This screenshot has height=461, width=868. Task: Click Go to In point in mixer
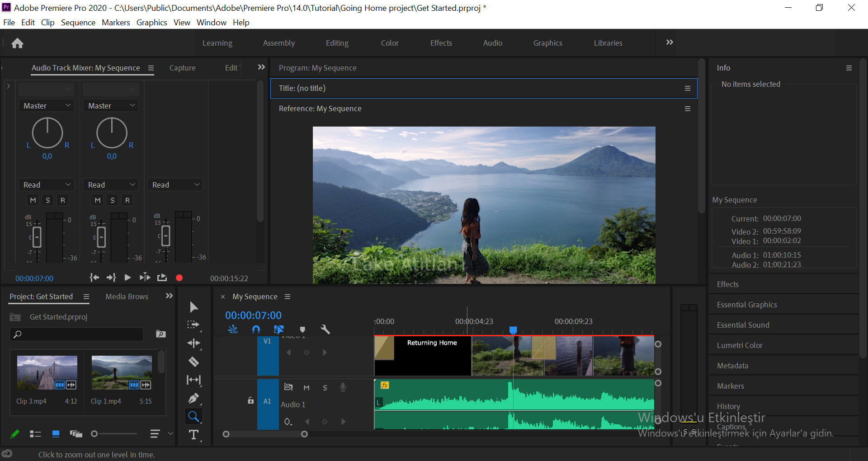pos(94,278)
